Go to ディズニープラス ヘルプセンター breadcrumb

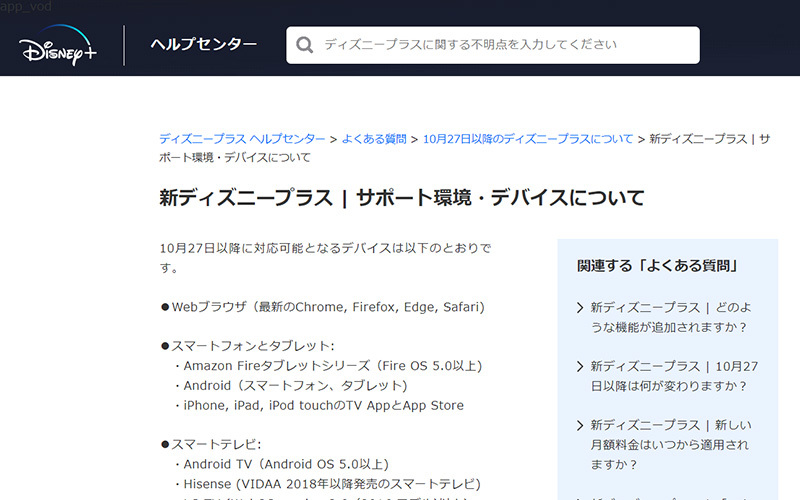click(x=242, y=138)
